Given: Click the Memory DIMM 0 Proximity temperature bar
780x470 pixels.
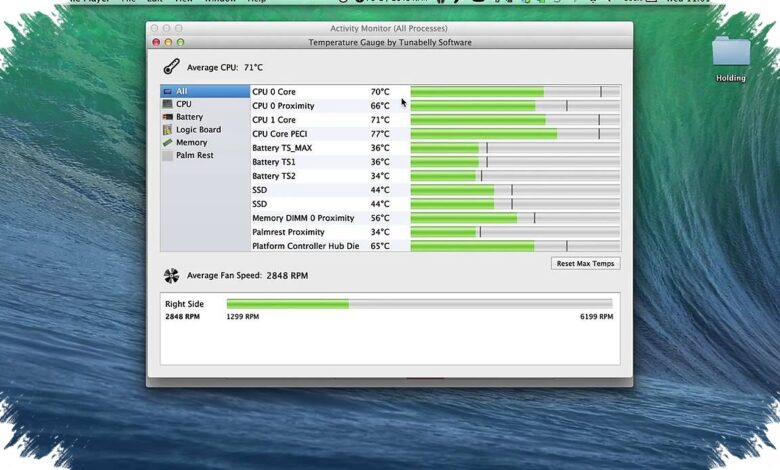Looking at the screenshot, I should coord(515,218).
